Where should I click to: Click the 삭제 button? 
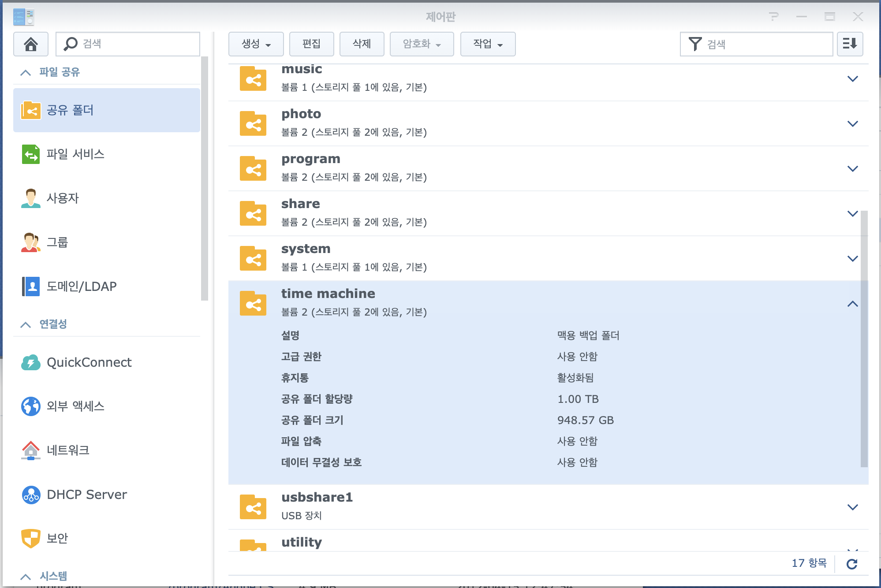(x=362, y=44)
